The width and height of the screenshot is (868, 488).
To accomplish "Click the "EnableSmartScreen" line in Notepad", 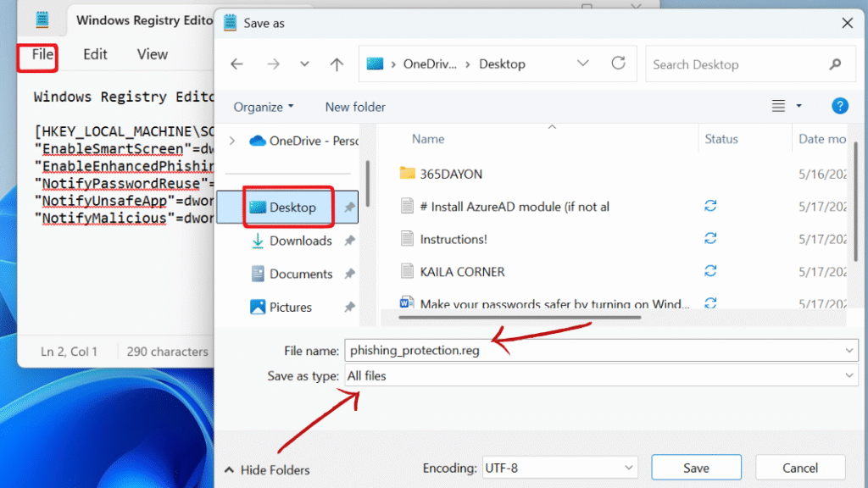I will (x=124, y=149).
